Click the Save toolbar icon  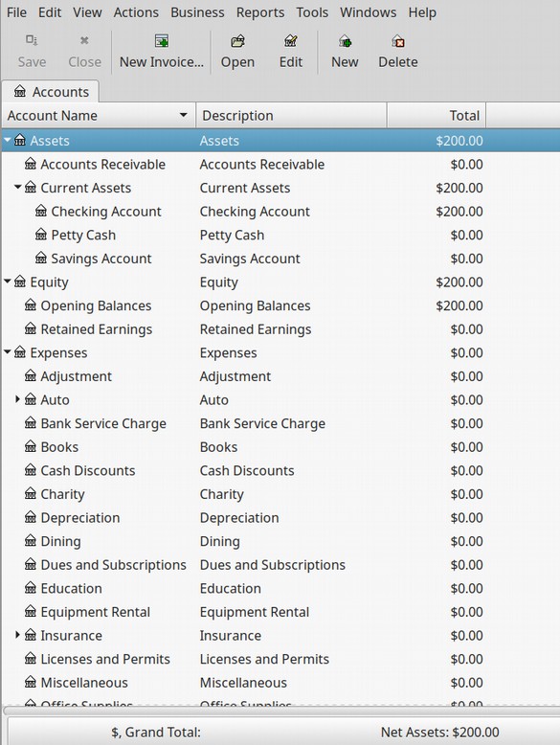tap(32, 40)
